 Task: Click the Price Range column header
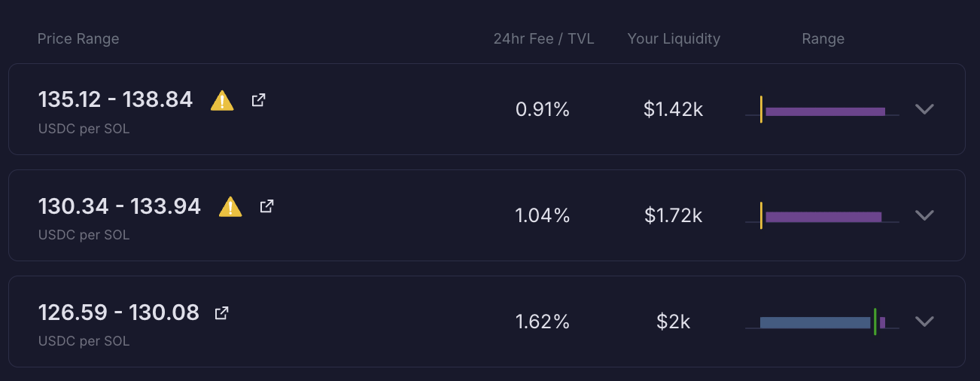[x=78, y=39]
